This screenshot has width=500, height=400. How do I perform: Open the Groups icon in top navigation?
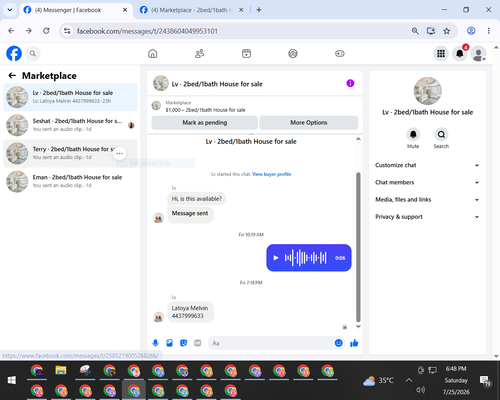tap(293, 53)
